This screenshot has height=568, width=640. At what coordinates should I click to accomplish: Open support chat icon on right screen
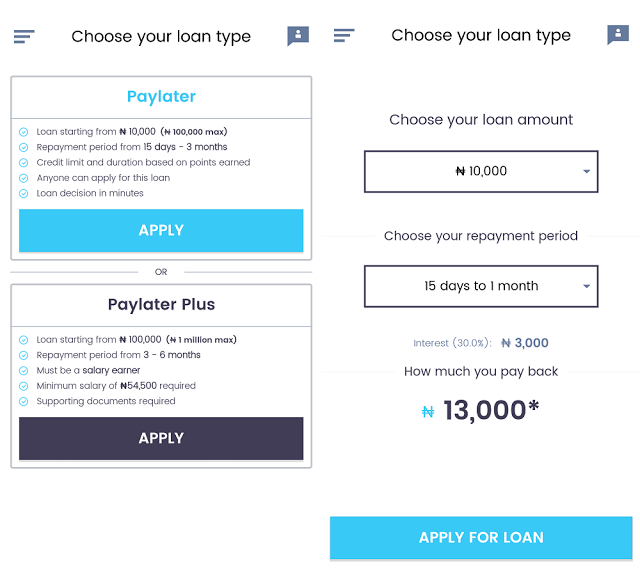point(618,35)
